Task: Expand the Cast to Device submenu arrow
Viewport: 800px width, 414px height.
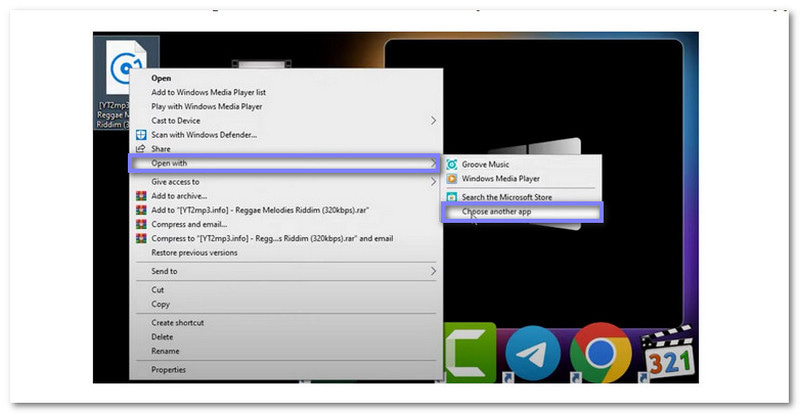Action: [x=433, y=121]
